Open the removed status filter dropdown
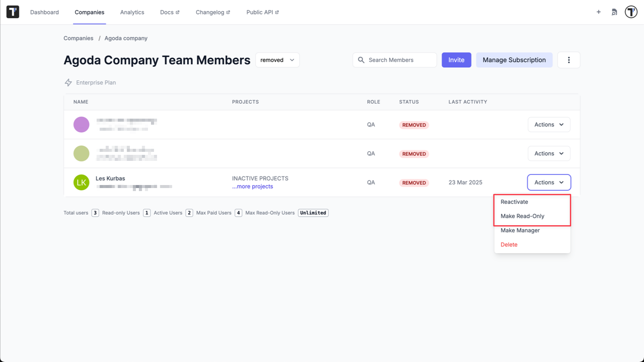This screenshot has height=362, width=644. (x=277, y=59)
